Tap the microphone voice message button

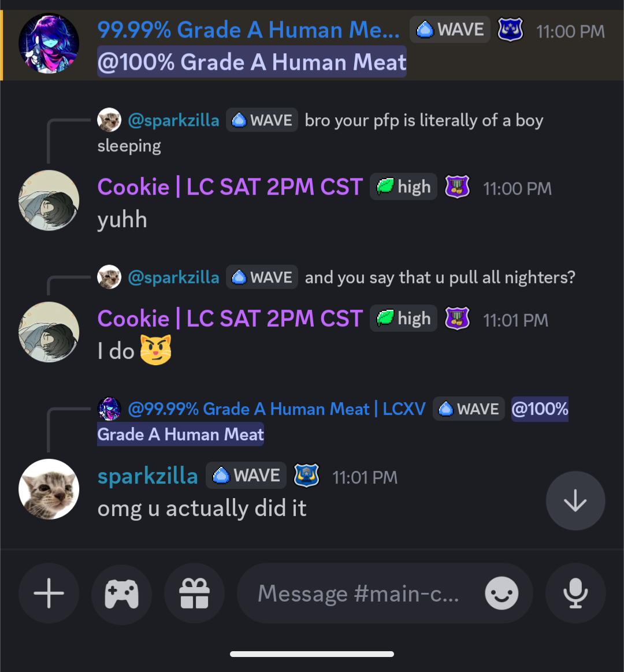[x=575, y=593]
